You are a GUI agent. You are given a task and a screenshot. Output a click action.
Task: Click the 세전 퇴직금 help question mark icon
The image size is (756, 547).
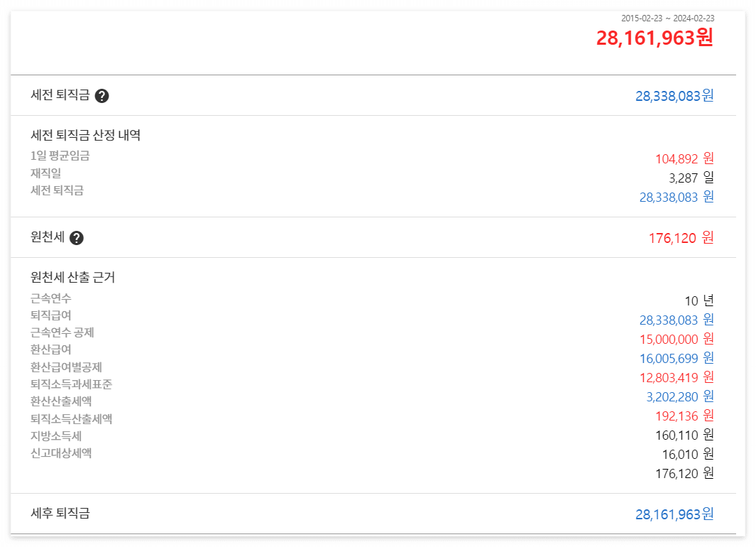click(103, 95)
